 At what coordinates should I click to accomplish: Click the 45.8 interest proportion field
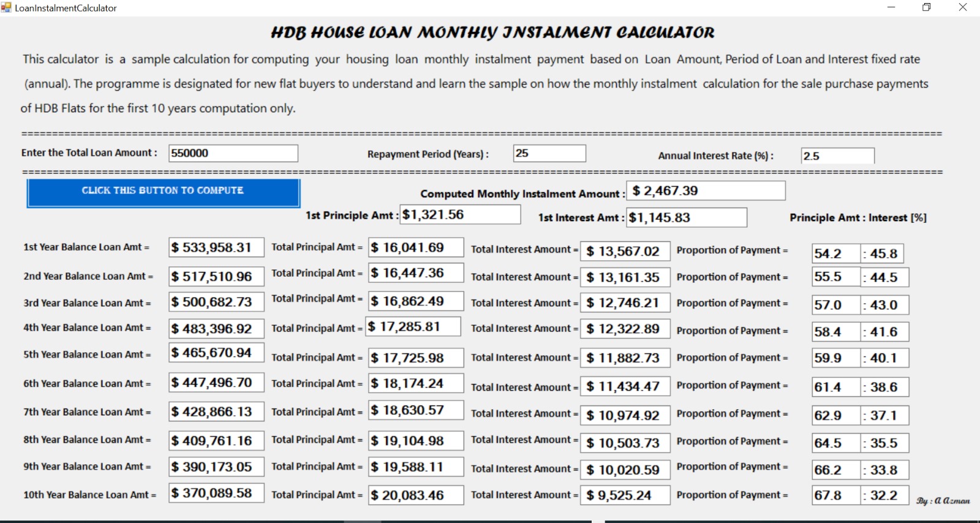click(x=882, y=254)
